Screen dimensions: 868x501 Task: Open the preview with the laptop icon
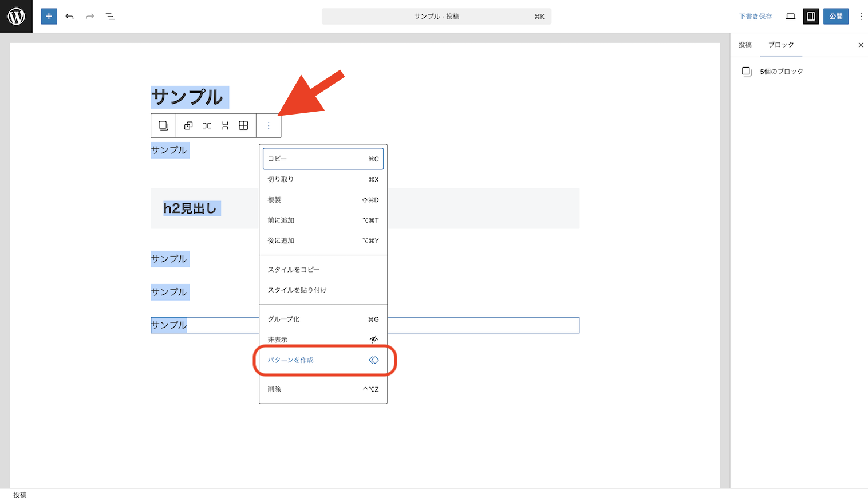[x=790, y=16]
